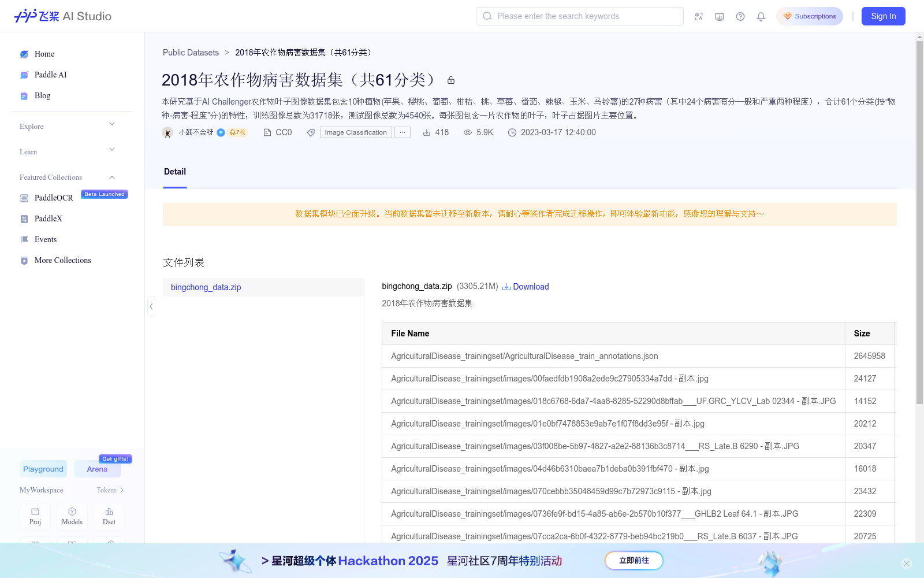Open Proj in MyWorkspace
924x578 pixels.
[35, 517]
